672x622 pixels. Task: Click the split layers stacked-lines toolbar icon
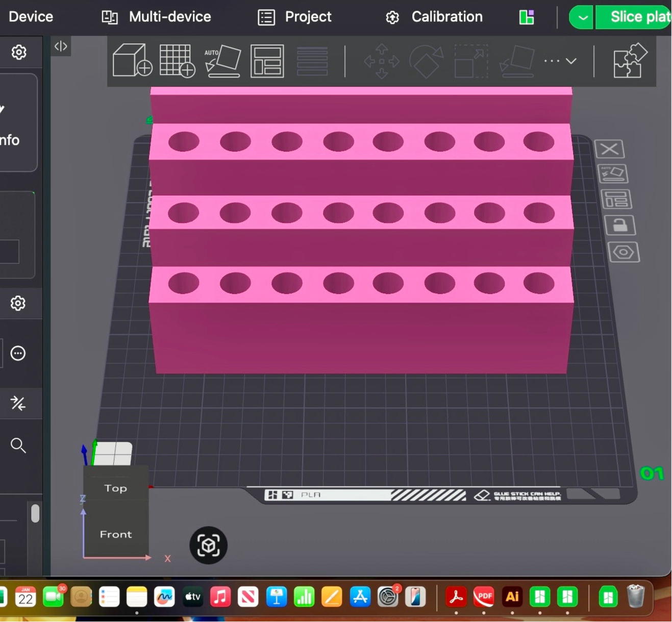coord(312,61)
